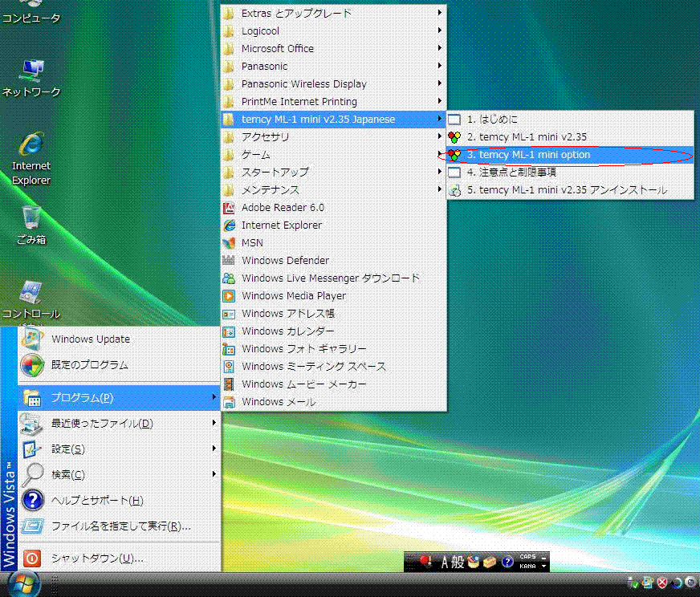Expand Panasonic Wireless Display submenu arrow
Viewport: 700px width, 597px height.
click(440, 83)
